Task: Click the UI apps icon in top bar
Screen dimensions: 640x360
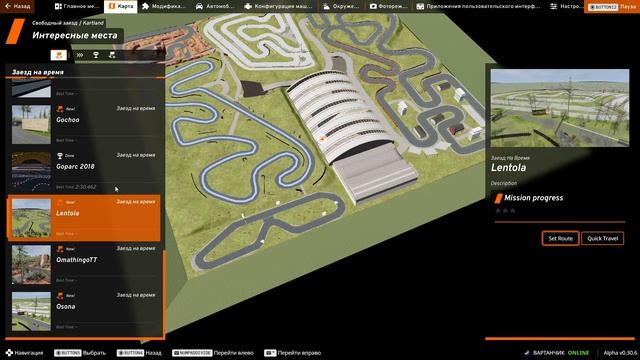Action: point(420,7)
